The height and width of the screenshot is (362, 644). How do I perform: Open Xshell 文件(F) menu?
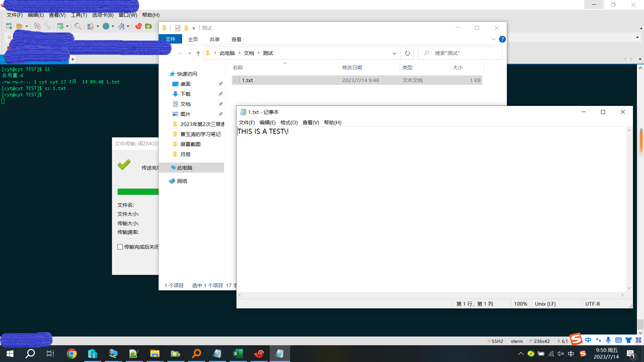[x=15, y=15]
